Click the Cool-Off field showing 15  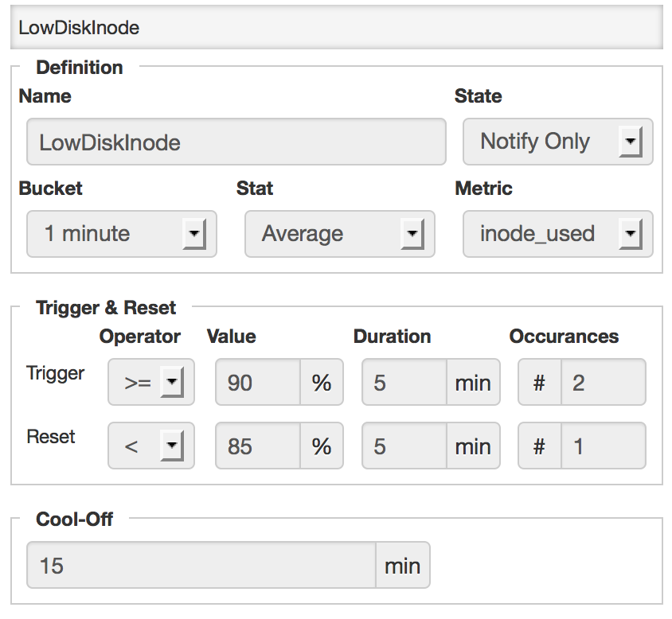point(201,566)
